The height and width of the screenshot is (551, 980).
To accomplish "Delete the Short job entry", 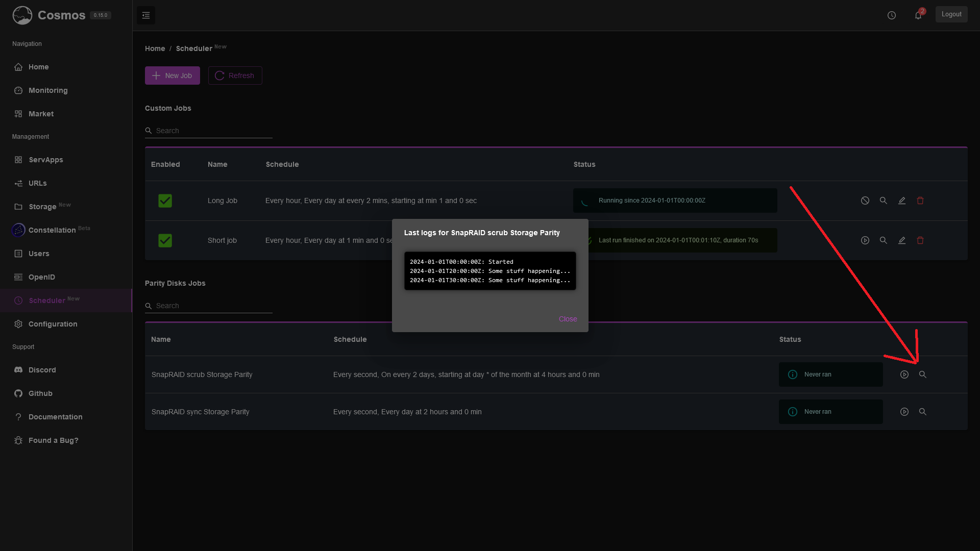I will pyautogui.click(x=920, y=240).
